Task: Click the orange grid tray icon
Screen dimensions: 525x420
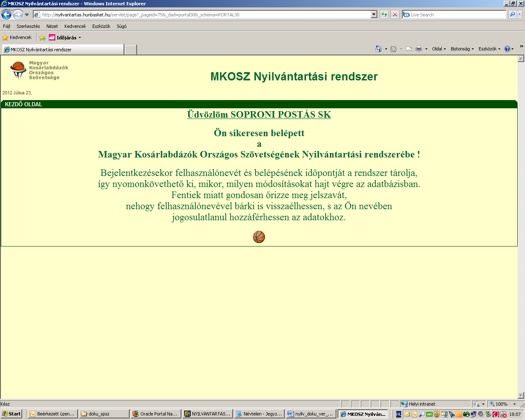Action: 459,414
